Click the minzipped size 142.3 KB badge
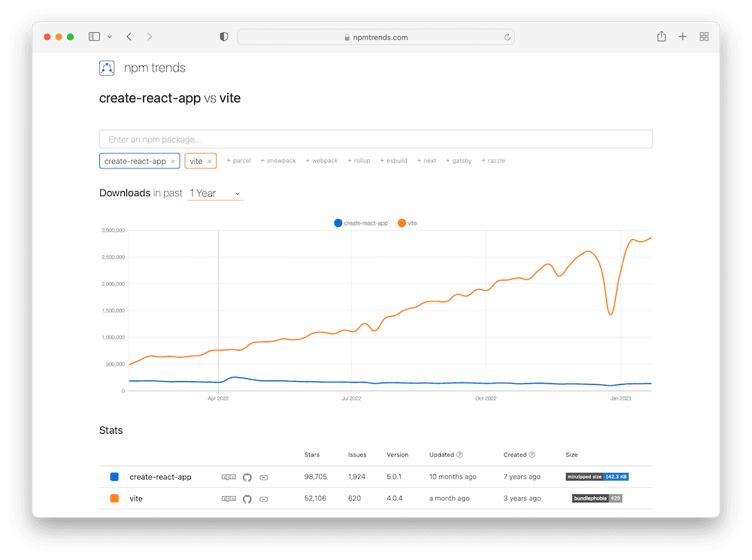Screen dimensions: 752x560 pyautogui.click(x=599, y=476)
